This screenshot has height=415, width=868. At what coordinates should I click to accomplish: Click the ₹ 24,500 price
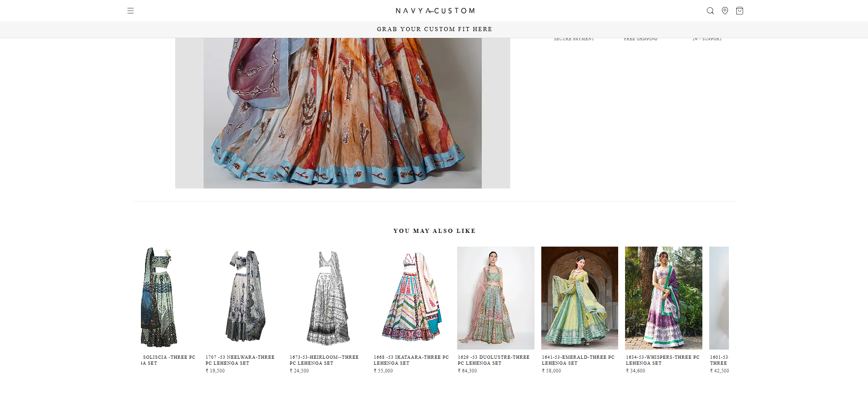(x=299, y=371)
